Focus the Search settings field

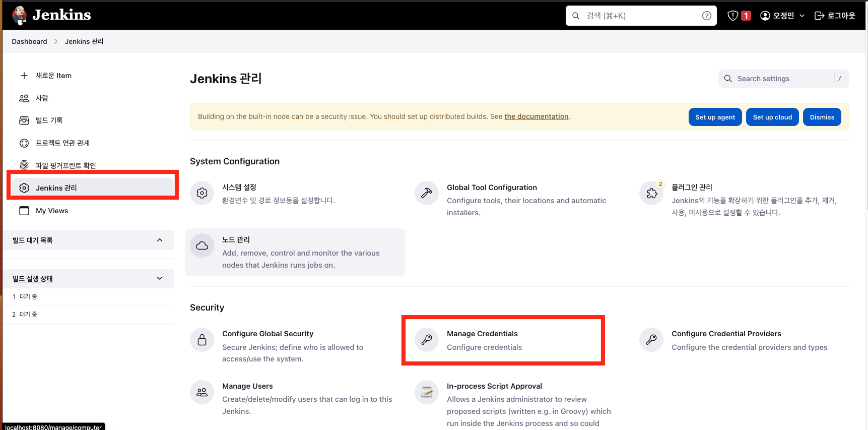coord(784,79)
